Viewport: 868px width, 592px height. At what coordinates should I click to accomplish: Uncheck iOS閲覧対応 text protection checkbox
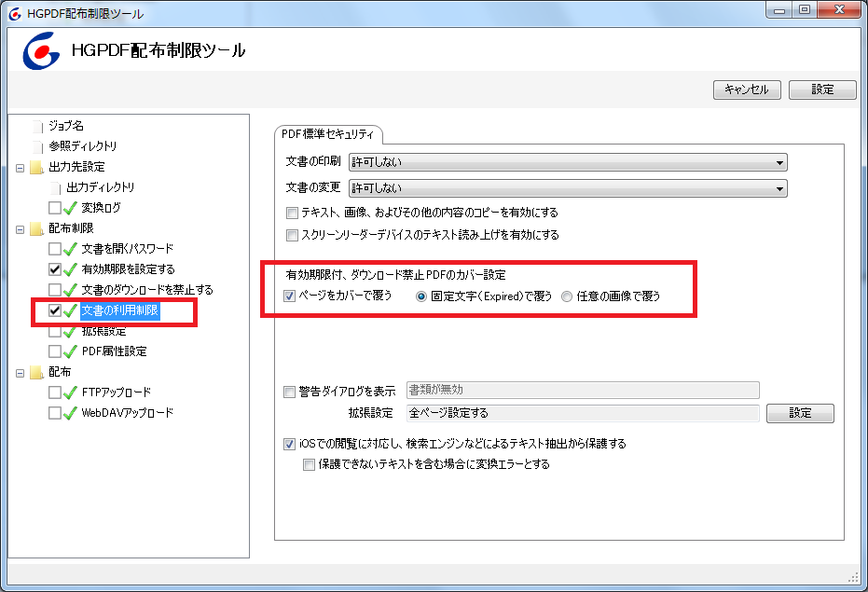tap(290, 444)
